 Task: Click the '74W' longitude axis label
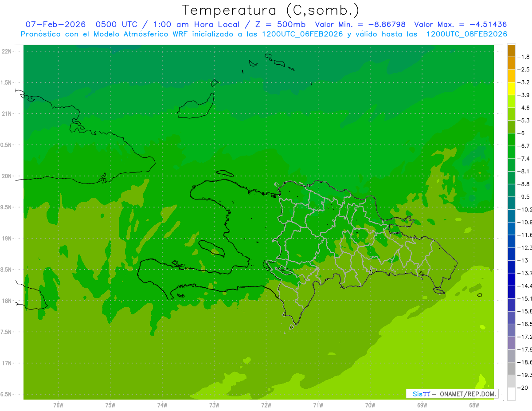click(x=162, y=405)
